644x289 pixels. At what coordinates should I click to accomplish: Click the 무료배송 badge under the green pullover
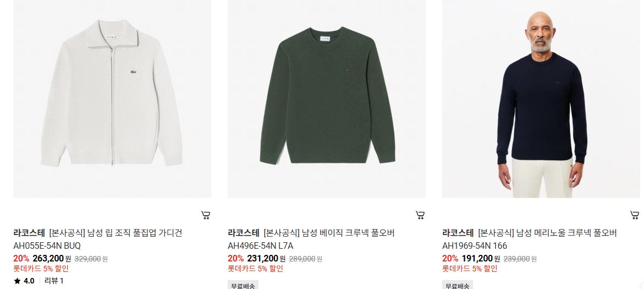tap(243, 285)
